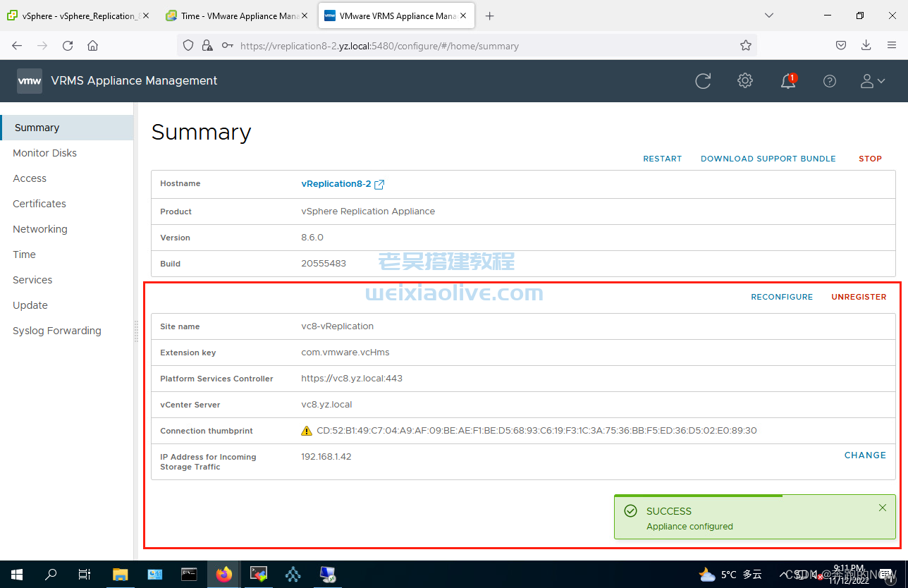908x588 pixels.
Task: Open the list all tabs chevron
Action: pyautogui.click(x=769, y=16)
